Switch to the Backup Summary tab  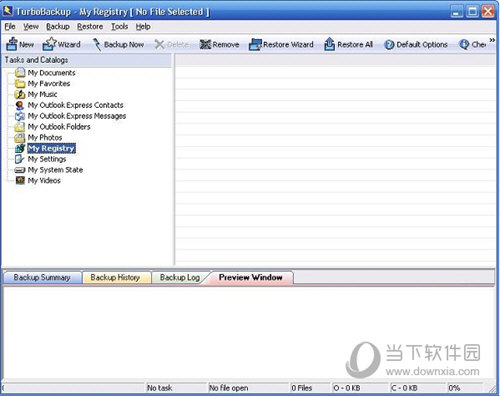point(42,277)
